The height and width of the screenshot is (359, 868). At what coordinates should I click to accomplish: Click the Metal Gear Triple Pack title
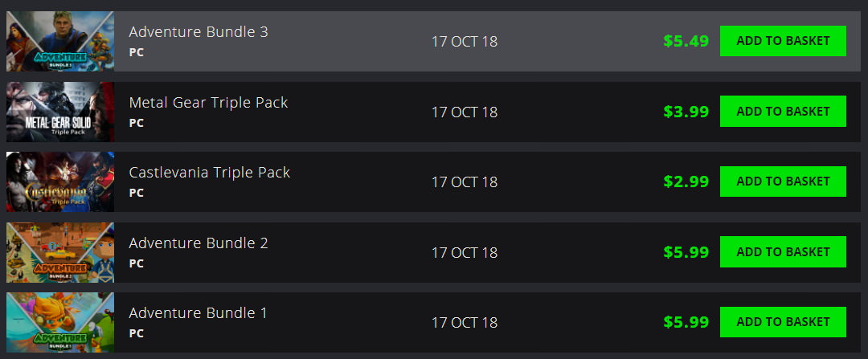(x=208, y=103)
